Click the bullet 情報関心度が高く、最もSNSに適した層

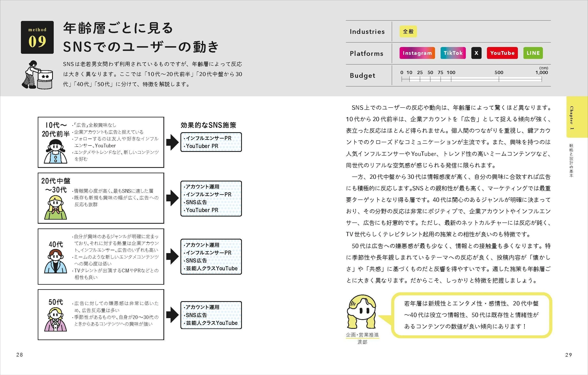point(113,191)
